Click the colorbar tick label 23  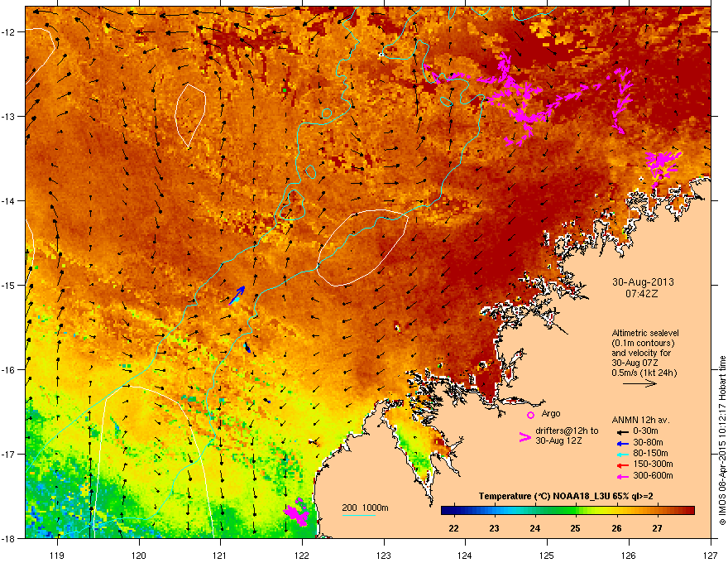point(494,528)
